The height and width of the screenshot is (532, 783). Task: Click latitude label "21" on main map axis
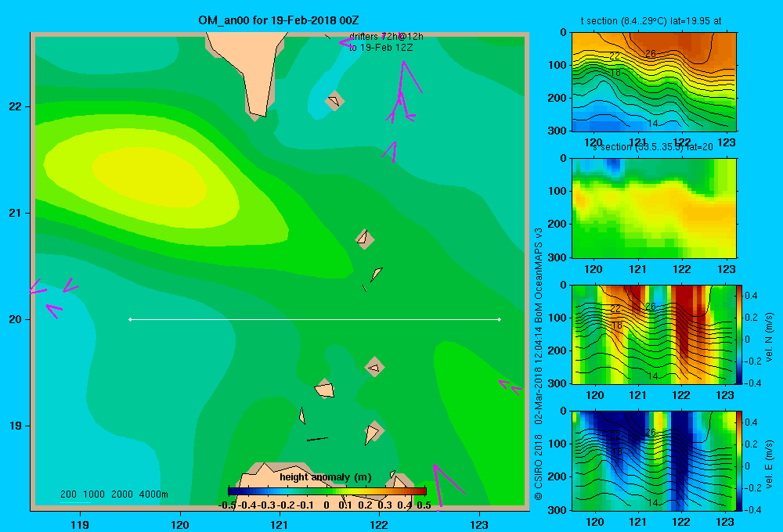click(x=16, y=213)
